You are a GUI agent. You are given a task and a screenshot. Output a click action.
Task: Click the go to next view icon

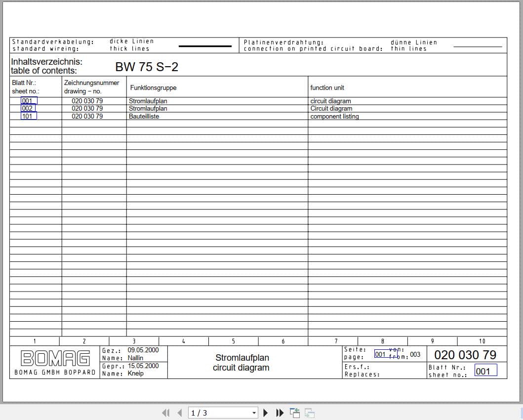click(310, 413)
